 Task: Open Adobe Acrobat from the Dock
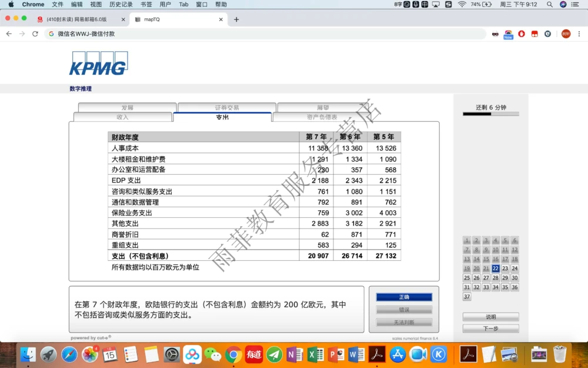coord(376,354)
